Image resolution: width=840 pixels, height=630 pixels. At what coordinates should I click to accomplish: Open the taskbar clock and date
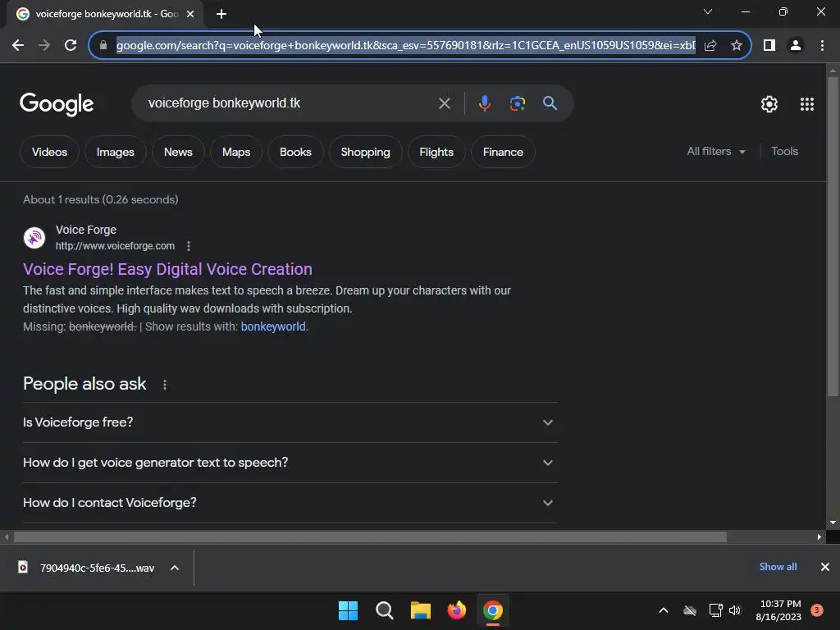(778, 610)
